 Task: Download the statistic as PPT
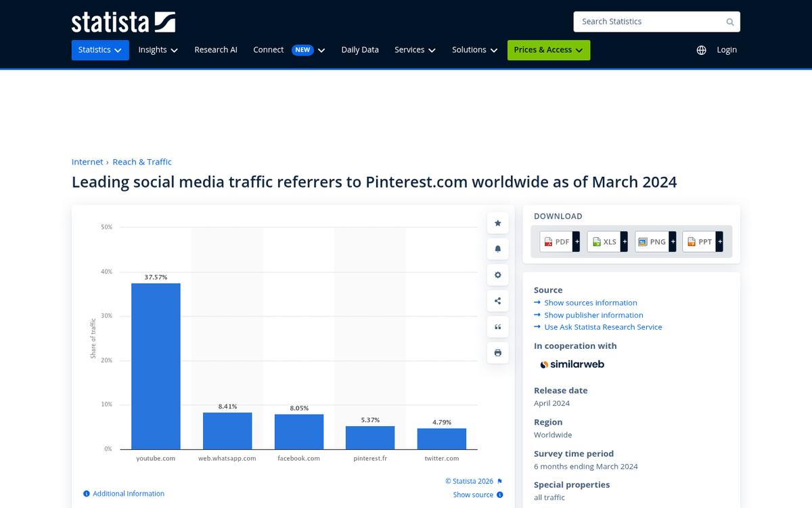(x=700, y=241)
